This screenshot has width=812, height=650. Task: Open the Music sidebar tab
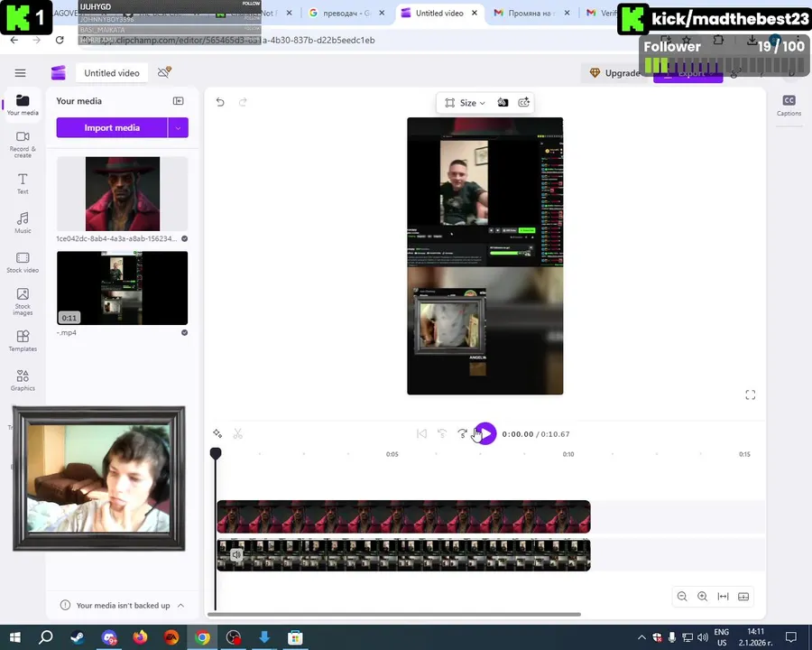pyautogui.click(x=23, y=223)
